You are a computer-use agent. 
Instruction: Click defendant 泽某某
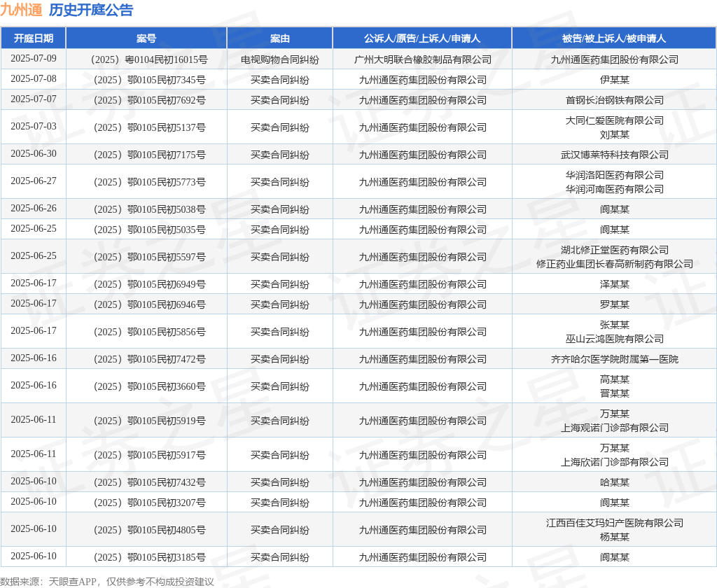[615, 284]
